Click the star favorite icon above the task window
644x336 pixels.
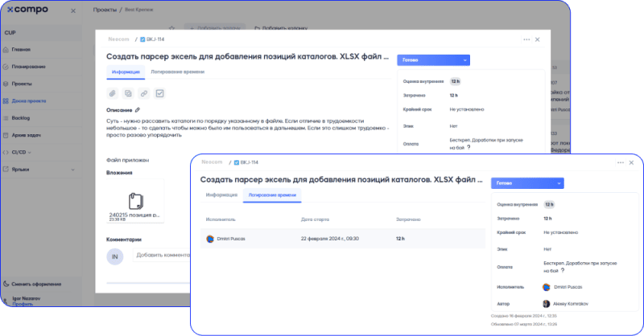click(171, 28)
